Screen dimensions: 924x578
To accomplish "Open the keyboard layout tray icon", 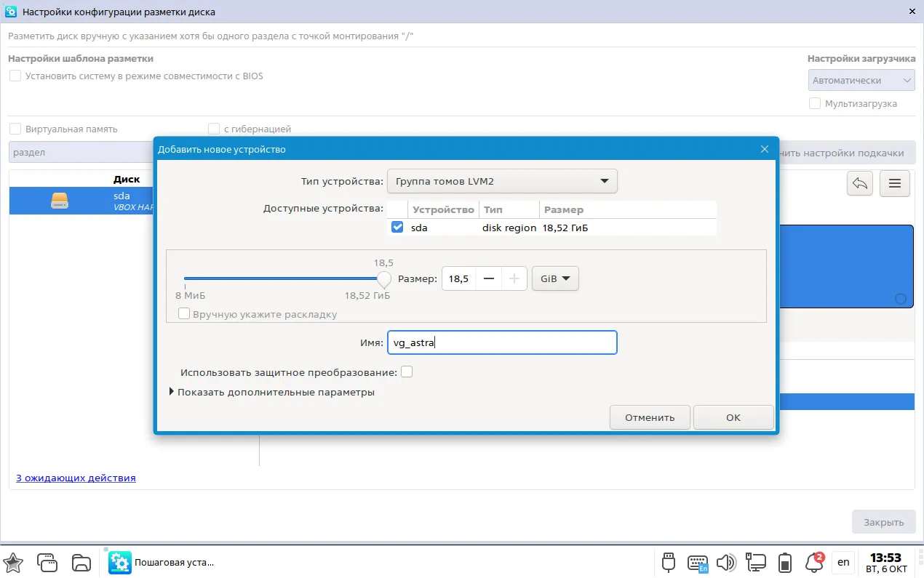I will (x=698, y=563).
